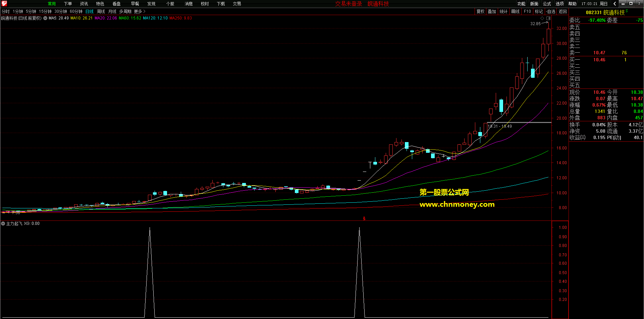Click the -自选 watchlist button
The height and width of the screenshot is (319, 644).
pyautogui.click(x=550, y=11)
